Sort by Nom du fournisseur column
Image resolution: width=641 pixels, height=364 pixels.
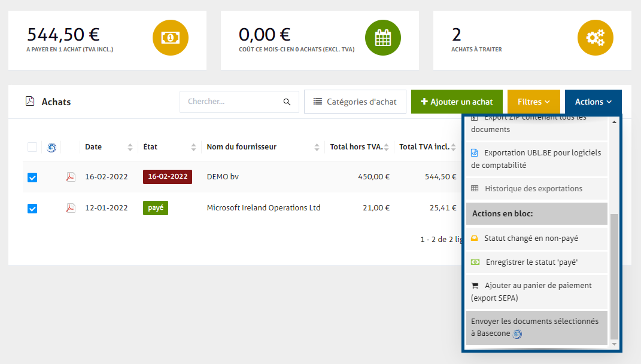pyautogui.click(x=315, y=147)
